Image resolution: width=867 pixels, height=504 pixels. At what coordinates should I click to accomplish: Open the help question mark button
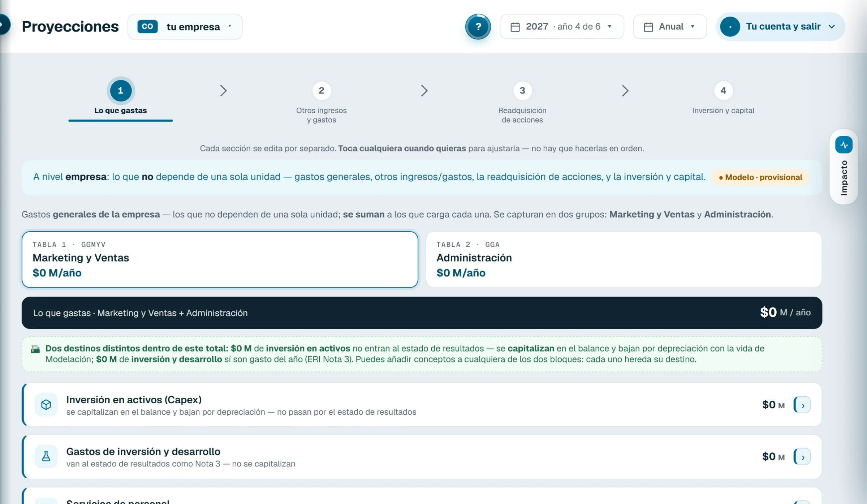[x=478, y=27]
